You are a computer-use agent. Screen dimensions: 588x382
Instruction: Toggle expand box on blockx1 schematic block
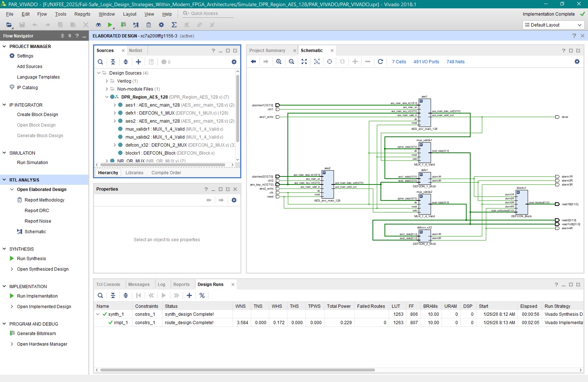(x=518, y=192)
